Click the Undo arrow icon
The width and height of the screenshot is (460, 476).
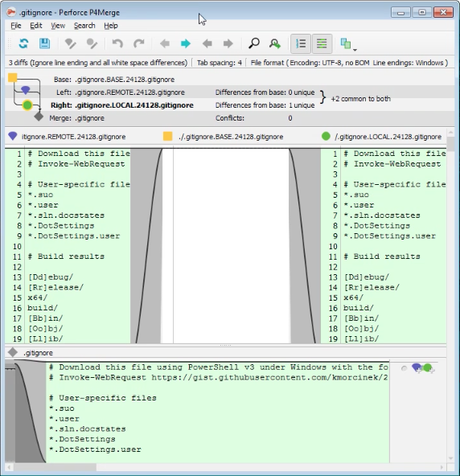(x=117, y=43)
